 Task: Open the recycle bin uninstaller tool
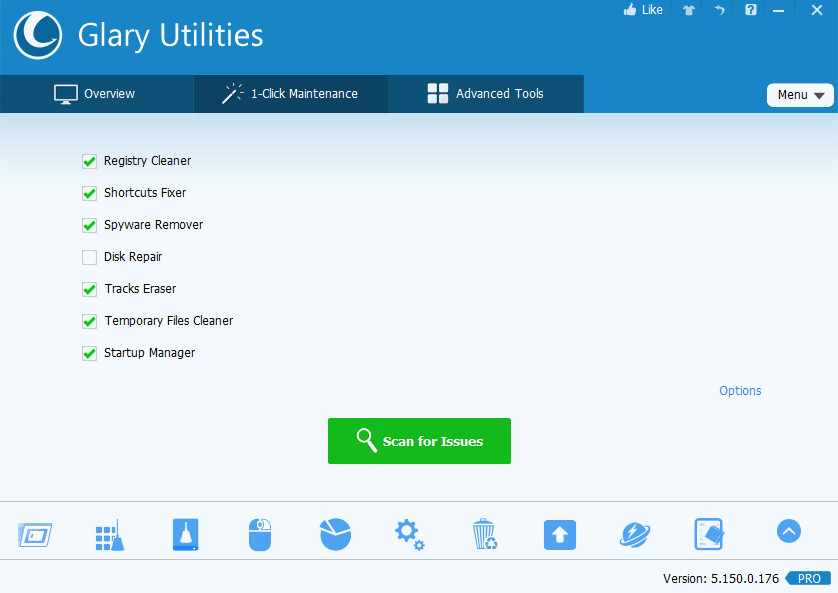click(484, 534)
